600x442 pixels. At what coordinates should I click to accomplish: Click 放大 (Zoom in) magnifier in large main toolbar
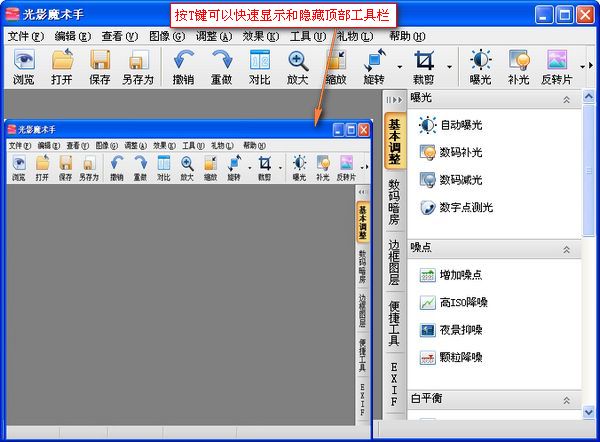[298, 66]
